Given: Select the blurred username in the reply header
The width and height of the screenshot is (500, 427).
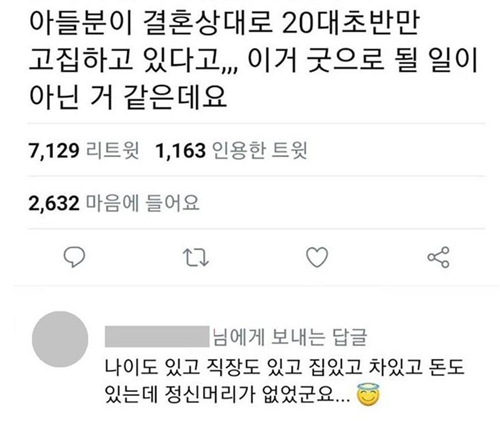Looking at the screenshot, I should click(x=157, y=337).
